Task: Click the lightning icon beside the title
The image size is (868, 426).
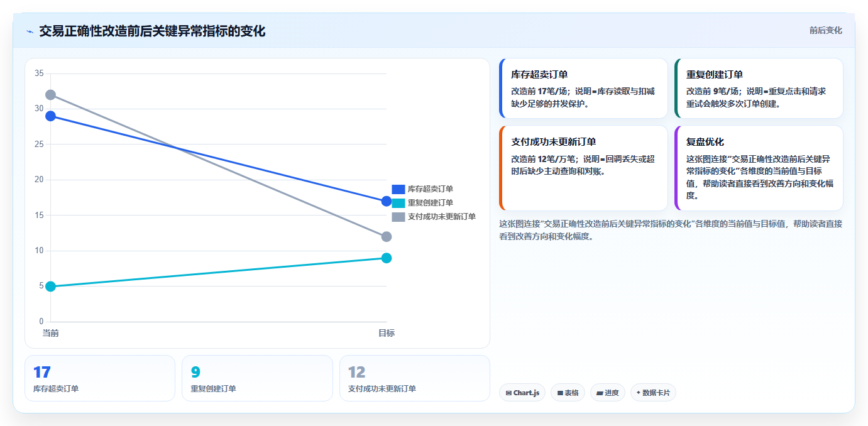Action: coord(30,31)
